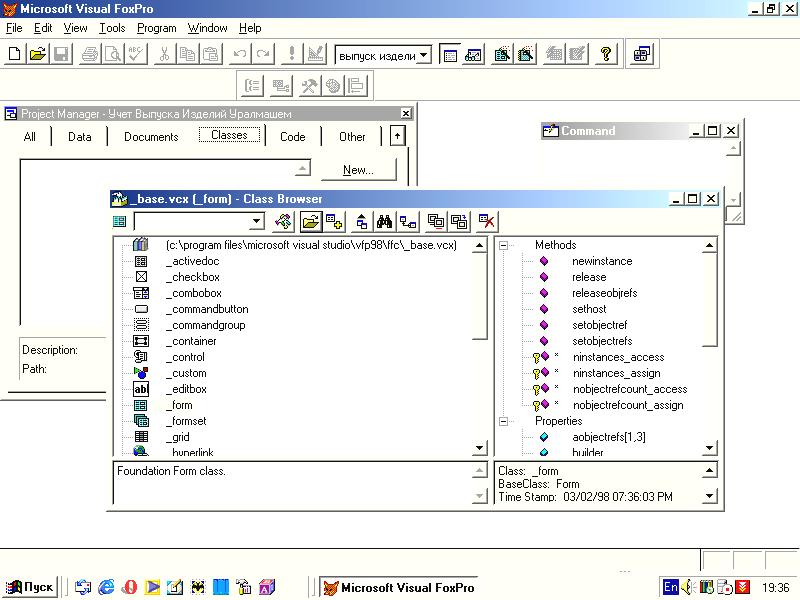The image size is (800, 600).
Task: Click the Modify Form toolbar icon
Action: click(x=315, y=54)
